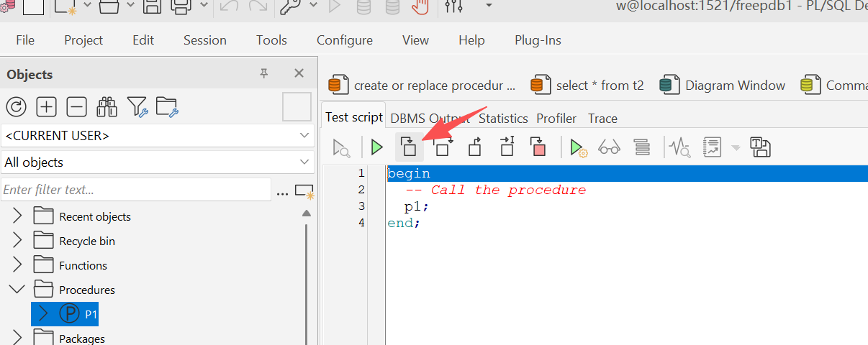
Task: Expand the Functions folder
Action: [x=17, y=265]
